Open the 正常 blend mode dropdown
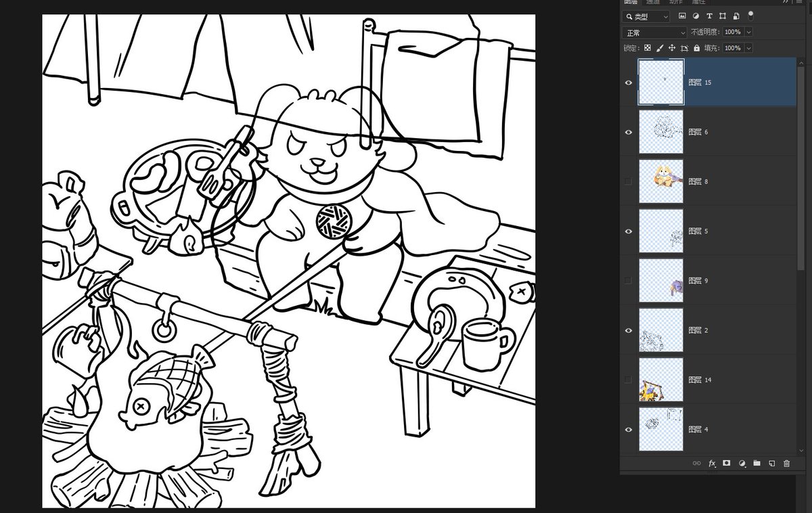Viewport: 812px width, 513px height. coord(654,32)
